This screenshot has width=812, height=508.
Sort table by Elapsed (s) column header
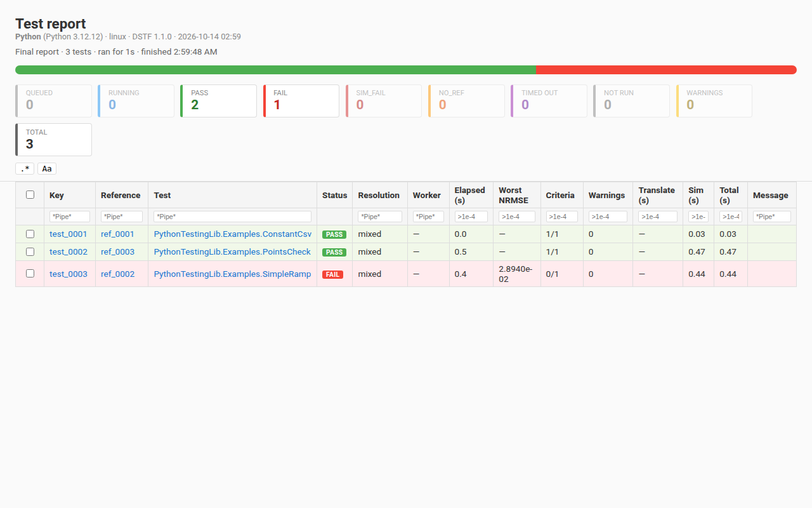471,195
